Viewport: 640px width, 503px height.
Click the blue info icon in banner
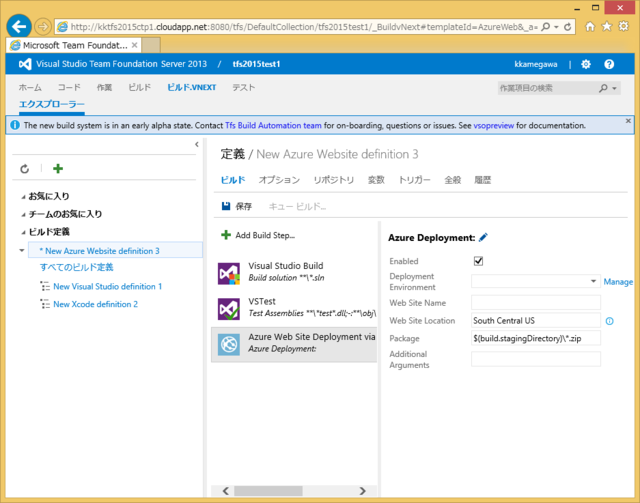(15, 125)
